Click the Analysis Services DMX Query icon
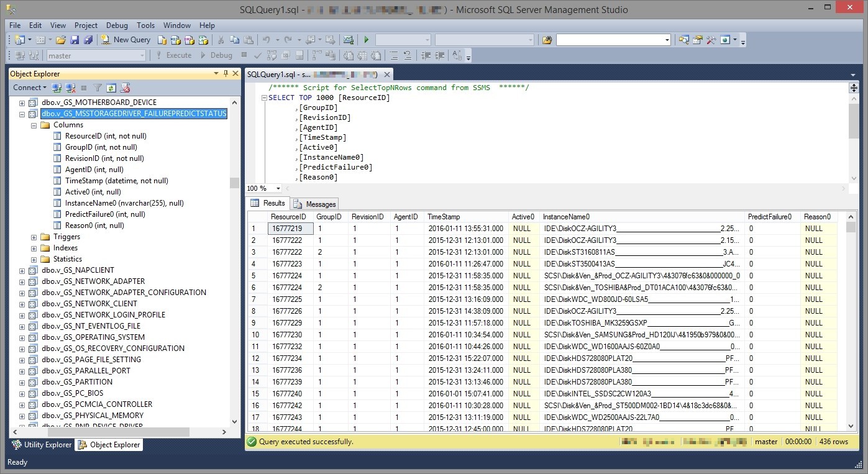The image size is (868, 474). point(190,40)
